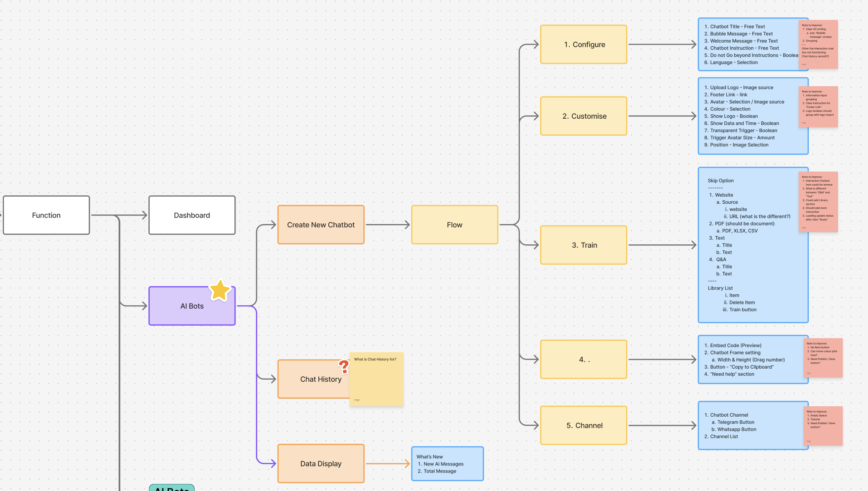Click the Data Display node

click(x=321, y=464)
